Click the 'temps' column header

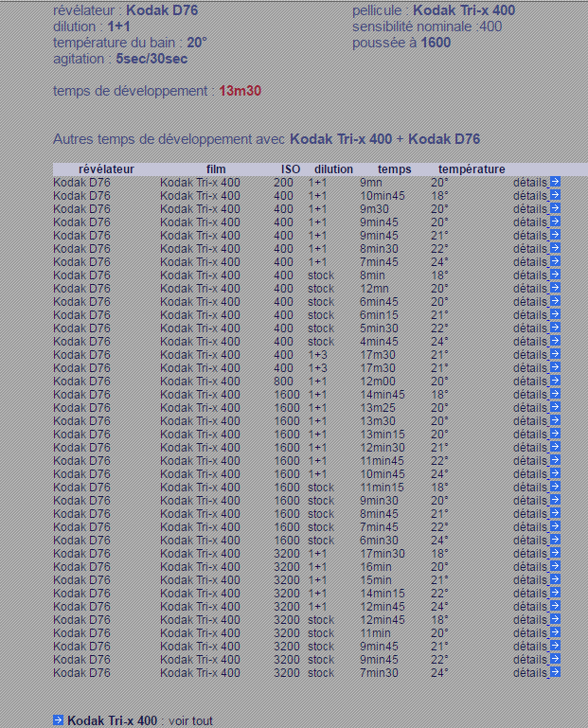point(394,169)
